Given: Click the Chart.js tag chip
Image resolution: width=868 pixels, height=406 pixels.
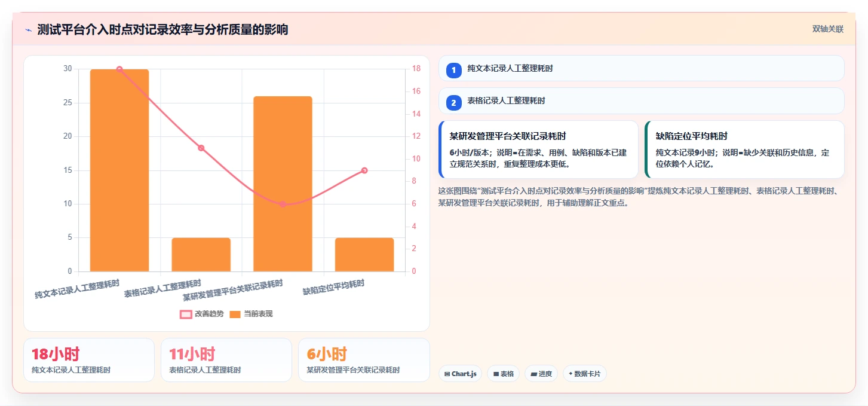Looking at the screenshot, I should 460,374.
